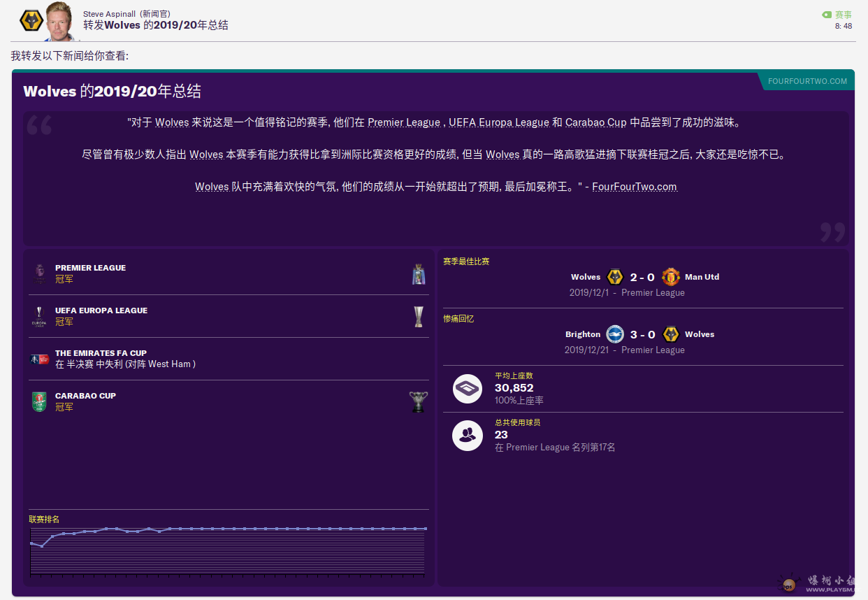The height and width of the screenshot is (600, 868).
Task: Open the Emirates FA Cup logo
Action: 39,359
